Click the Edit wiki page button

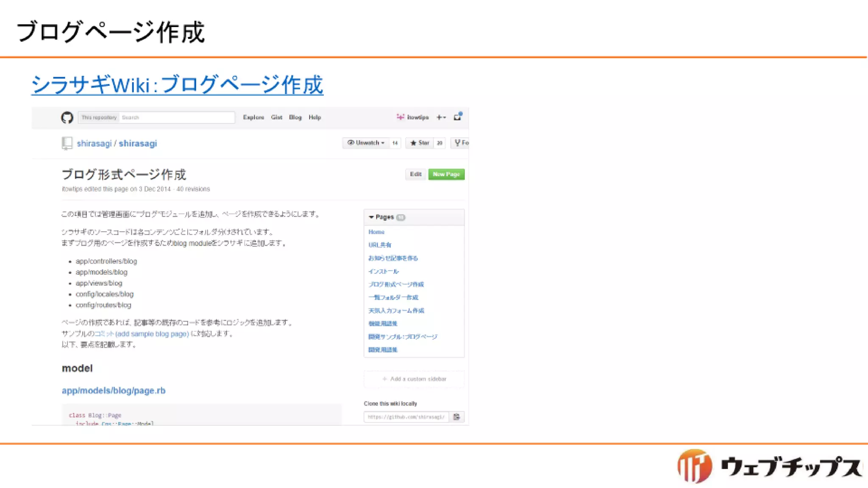[x=415, y=174]
